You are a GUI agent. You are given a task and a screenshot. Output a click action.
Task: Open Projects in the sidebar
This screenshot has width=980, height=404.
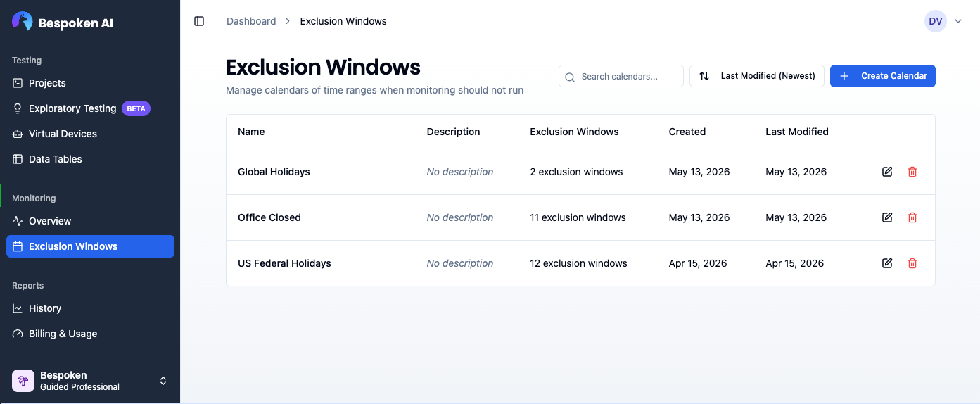point(90,83)
